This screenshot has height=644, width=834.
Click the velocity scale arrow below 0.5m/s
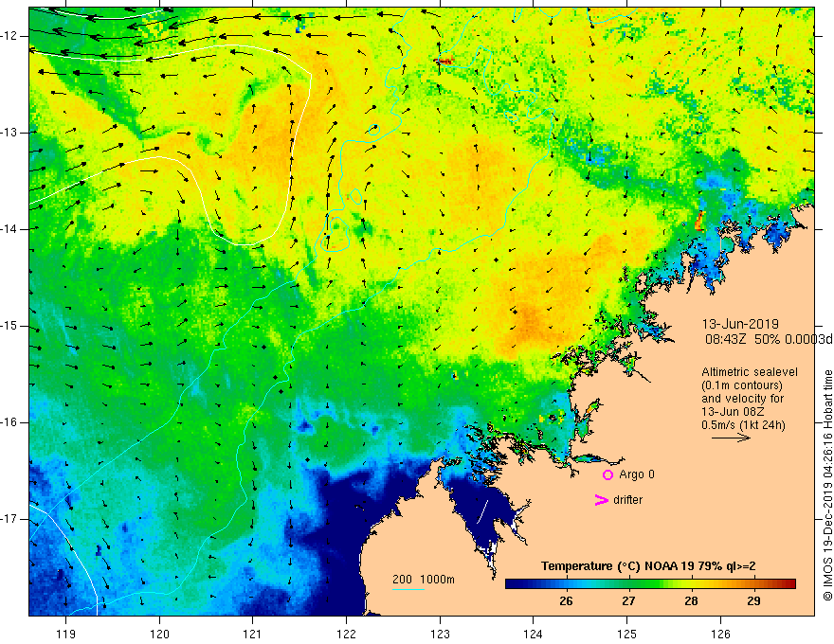pos(731,438)
